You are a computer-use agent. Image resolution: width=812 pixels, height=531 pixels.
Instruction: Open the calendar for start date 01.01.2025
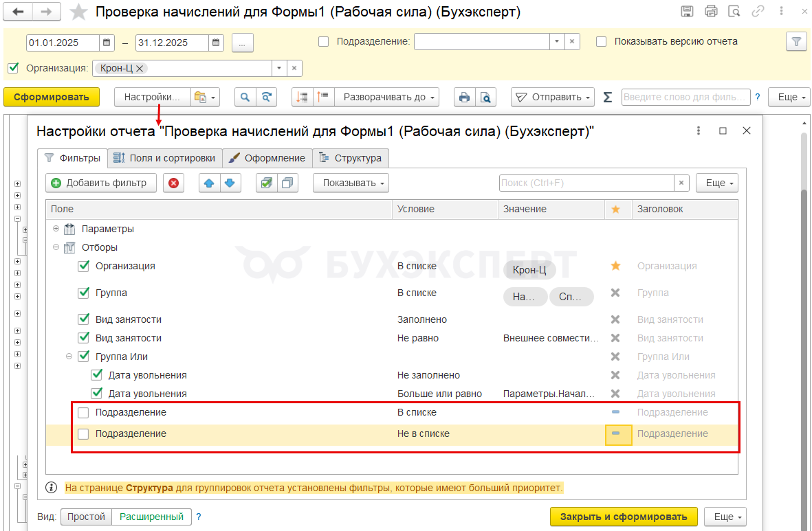click(107, 42)
